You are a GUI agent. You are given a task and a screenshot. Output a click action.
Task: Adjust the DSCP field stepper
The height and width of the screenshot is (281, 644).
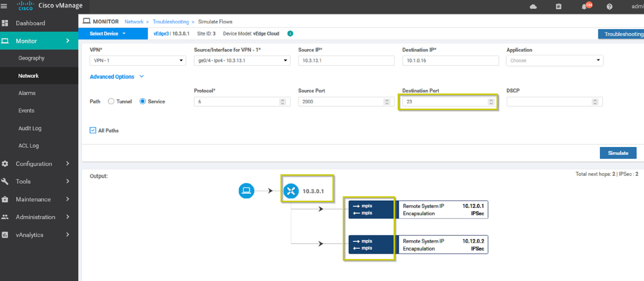[x=595, y=102]
